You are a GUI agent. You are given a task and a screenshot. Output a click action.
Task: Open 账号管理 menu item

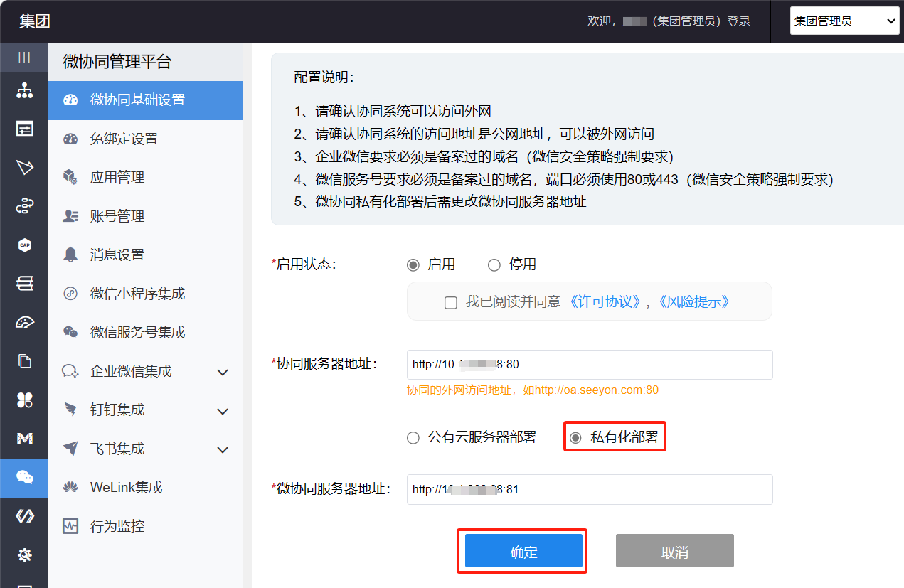pyautogui.click(x=145, y=216)
